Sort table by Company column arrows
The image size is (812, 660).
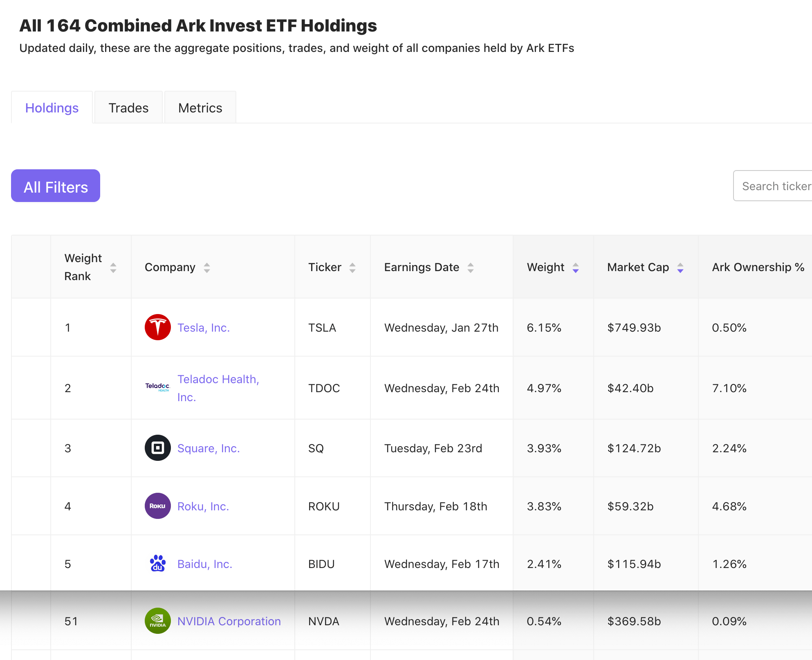pos(207,268)
